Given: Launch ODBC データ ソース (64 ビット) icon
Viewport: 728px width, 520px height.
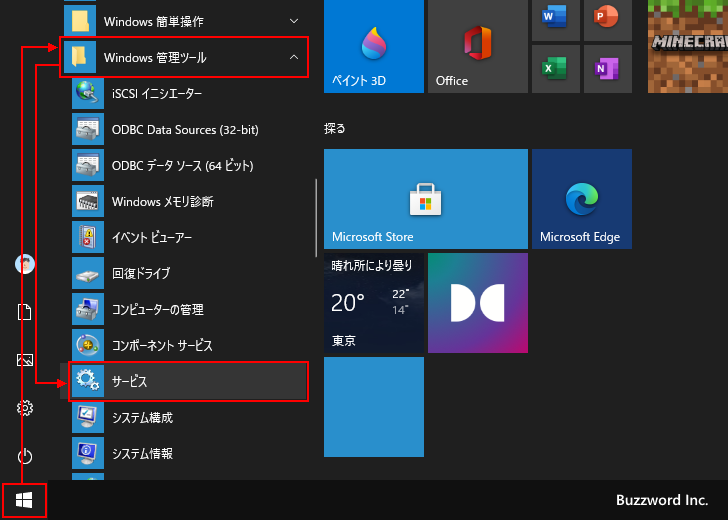Looking at the screenshot, I should (88, 165).
